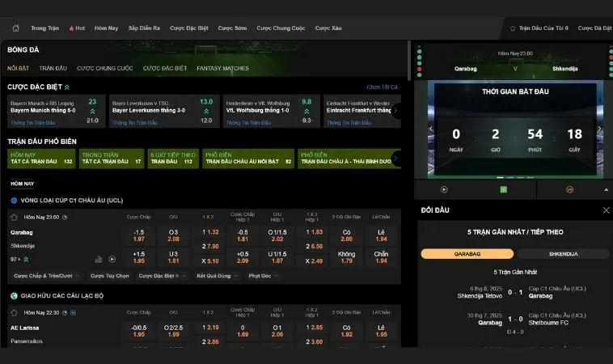Pick Không odds 1.79 both teams score
613x364 pixels.
pyautogui.click(x=346, y=257)
